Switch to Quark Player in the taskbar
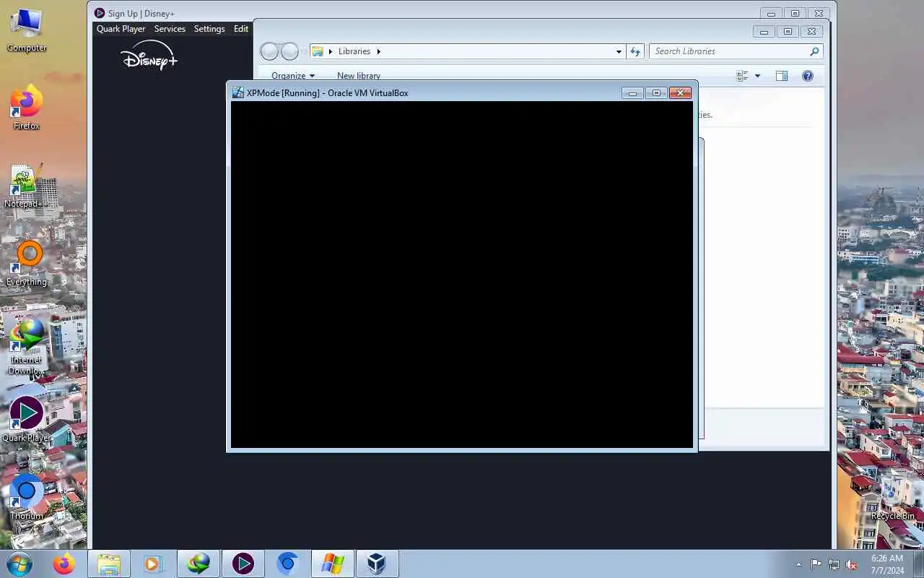Viewport: 924px width, 578px height. click(x=243, y=564)
